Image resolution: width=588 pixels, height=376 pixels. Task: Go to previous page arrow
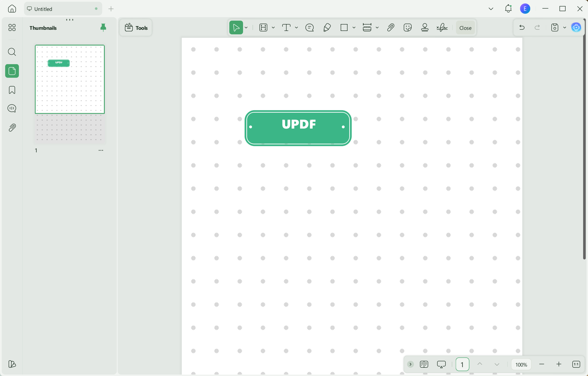[x=480, y=364]
